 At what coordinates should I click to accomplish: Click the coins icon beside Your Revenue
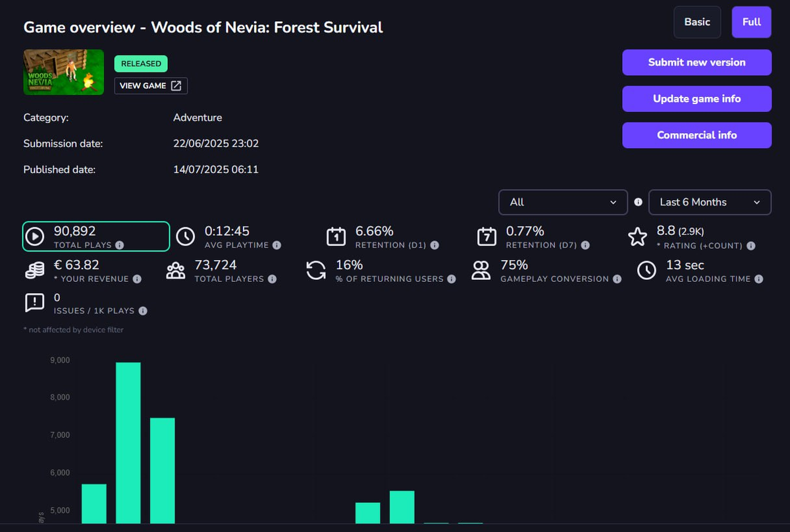[35, 271]
